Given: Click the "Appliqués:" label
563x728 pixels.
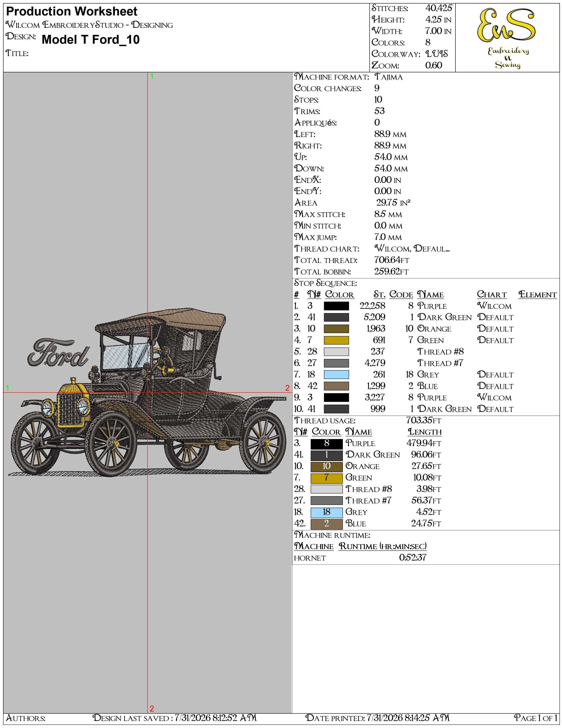Looking at the screenshot, I should (x=316, y=123).
